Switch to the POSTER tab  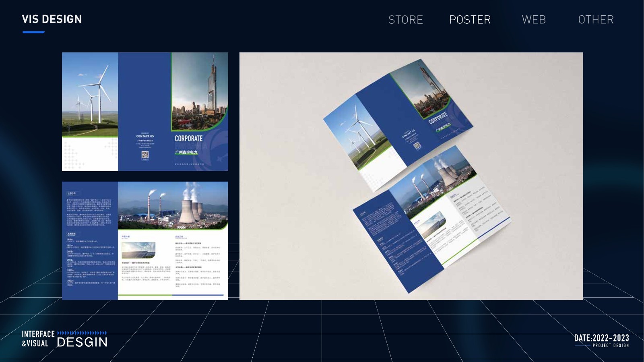470,20
